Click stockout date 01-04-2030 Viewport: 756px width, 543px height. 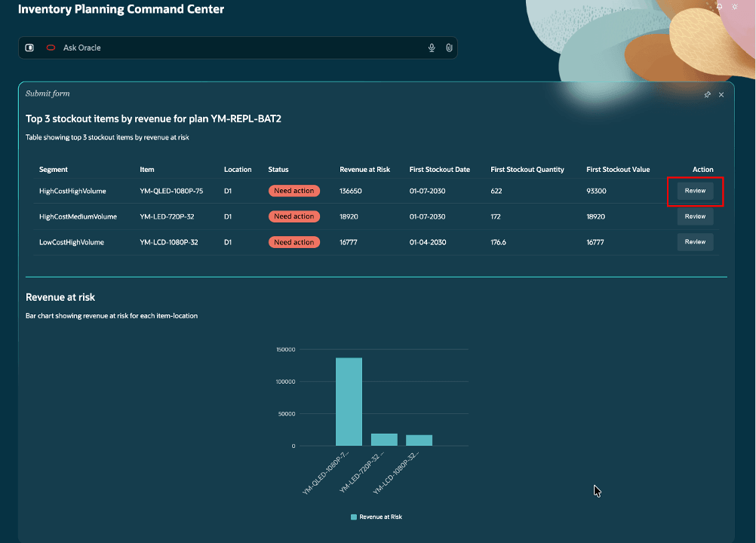coord(428,242)
